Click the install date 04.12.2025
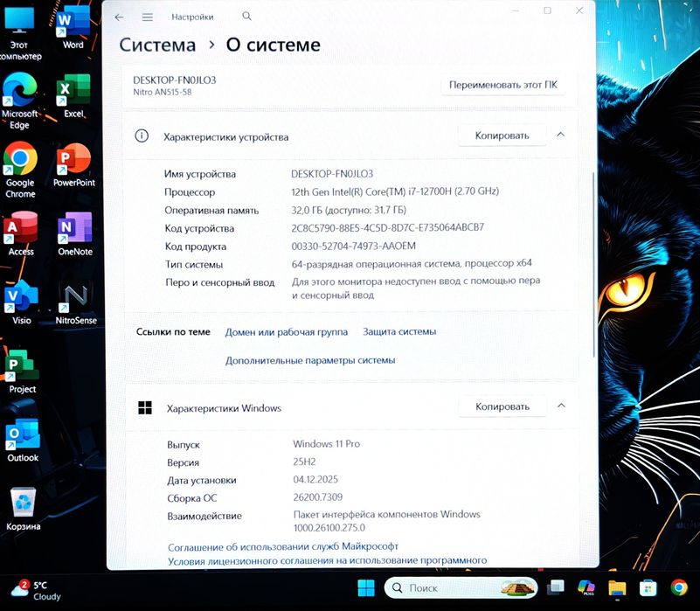 (x=315, y=479)
